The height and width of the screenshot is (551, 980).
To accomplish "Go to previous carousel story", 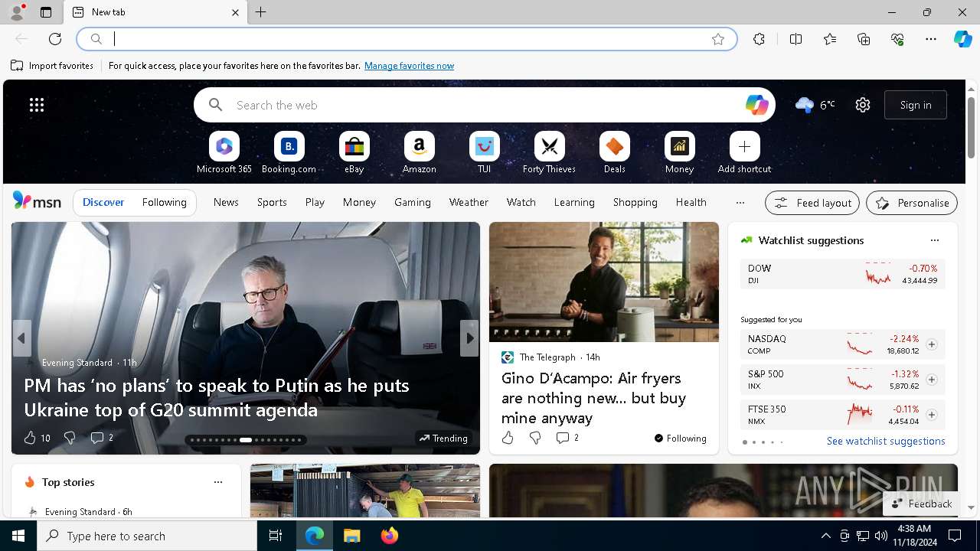I will pos(21,338).
